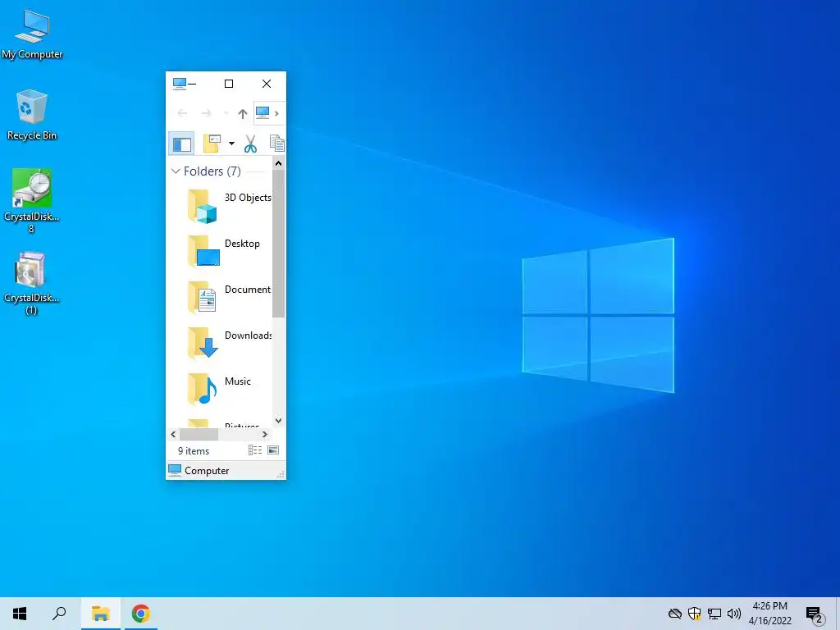Open the clock showing 4:26 PM
Screen dimensions: 840x630
click(769, 614)
